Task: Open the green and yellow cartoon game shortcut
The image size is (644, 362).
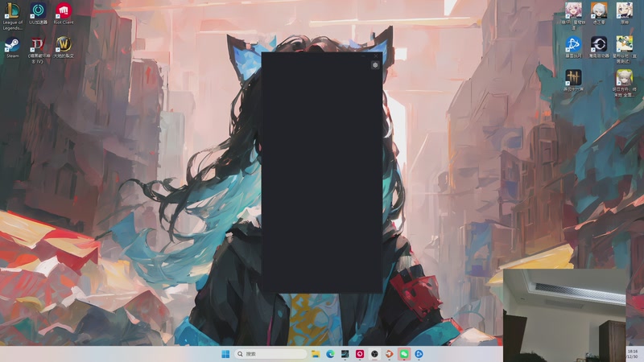Action: [x=625, y=50]
